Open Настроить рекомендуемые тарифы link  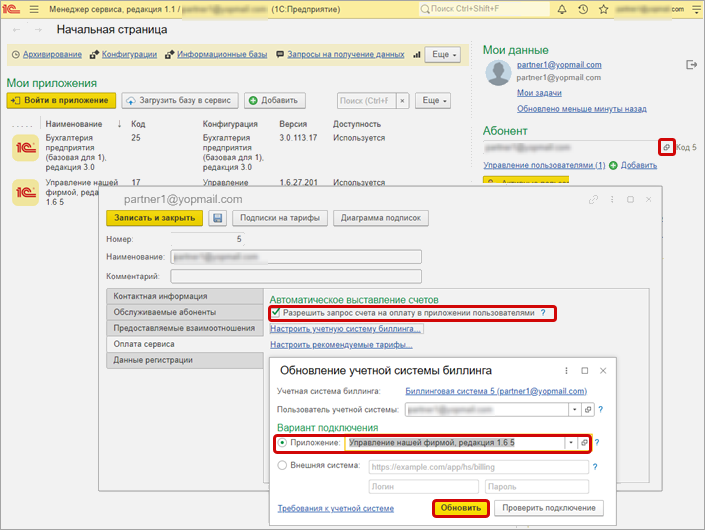pyautogui.click(x=341, y=345)
